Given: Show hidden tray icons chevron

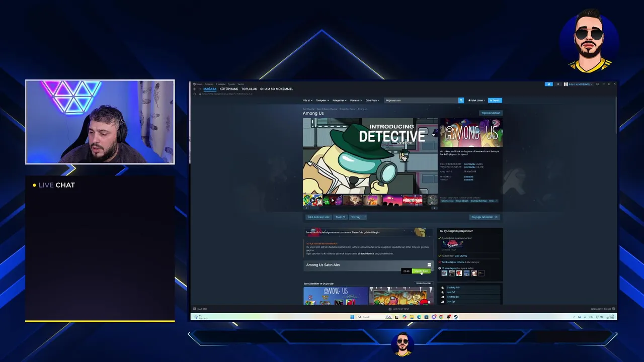Looking at the screenshot, I should click(x=575, y=317).
